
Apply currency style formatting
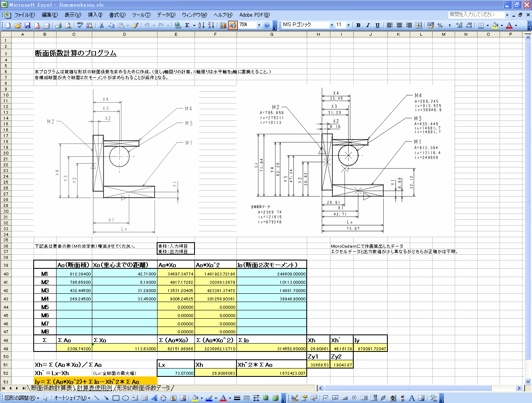[x=431, y=25]
